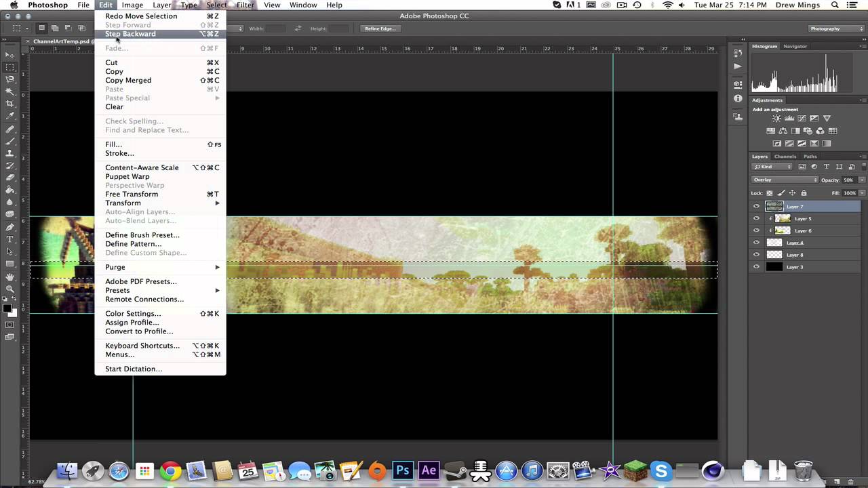Choose Step Backward in Edit menu
This screenshot has height=488, width=868.
pos(160,34)
